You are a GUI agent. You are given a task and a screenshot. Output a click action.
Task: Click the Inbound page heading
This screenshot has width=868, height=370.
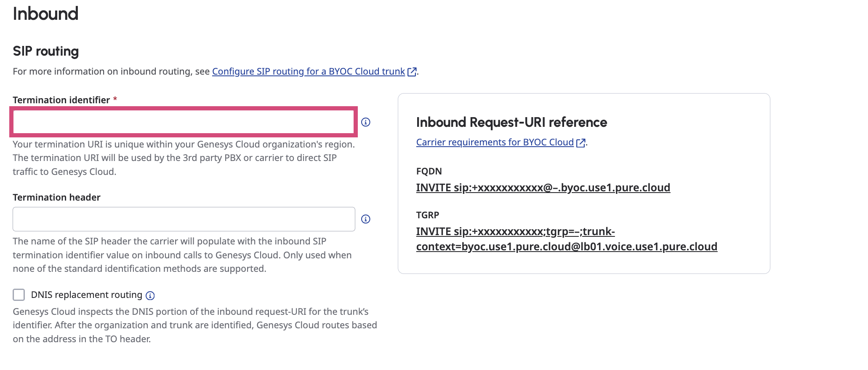tap(45, 14)
